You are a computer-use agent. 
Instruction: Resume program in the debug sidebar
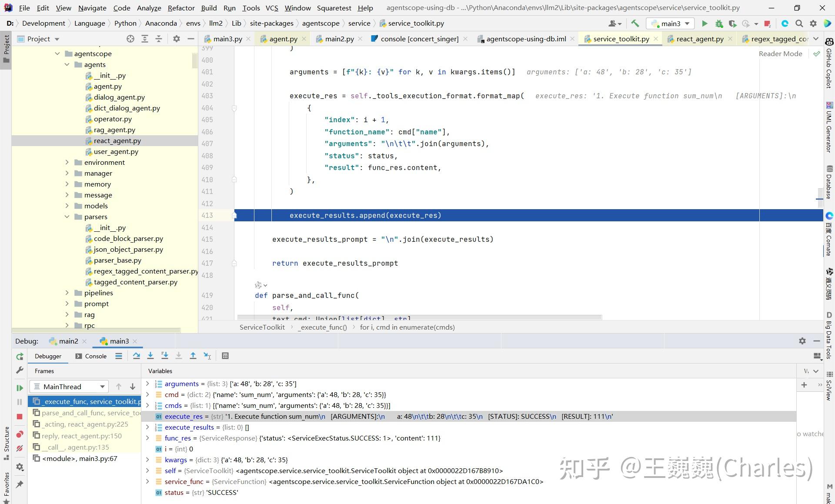click(x=20, y=387)
